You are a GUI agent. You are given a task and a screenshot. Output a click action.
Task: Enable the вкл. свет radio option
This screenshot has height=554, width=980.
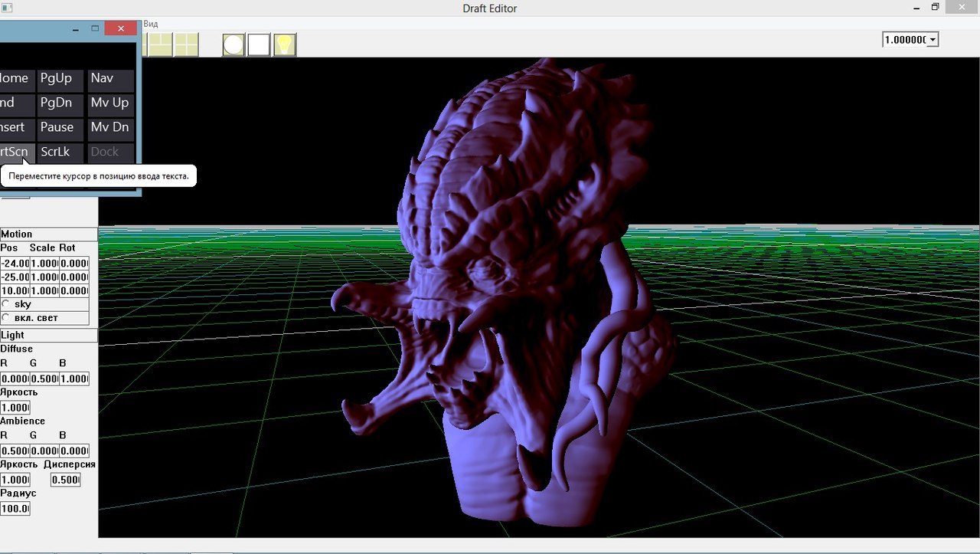[7, 317]
